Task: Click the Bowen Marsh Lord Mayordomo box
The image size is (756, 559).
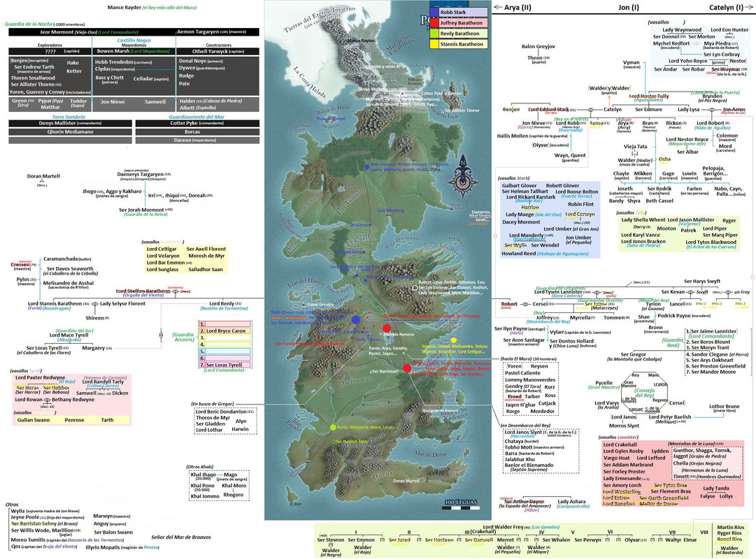Action: click(x=134, y=51)
